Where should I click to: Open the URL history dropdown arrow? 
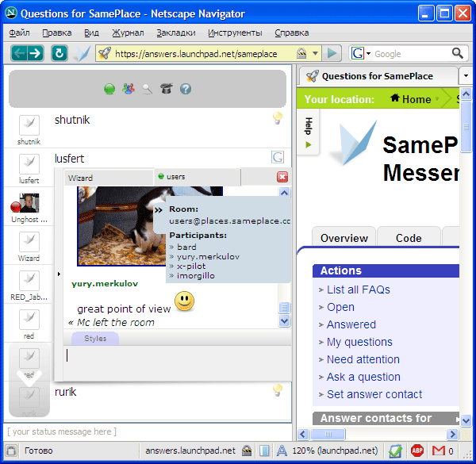point(316,53)
